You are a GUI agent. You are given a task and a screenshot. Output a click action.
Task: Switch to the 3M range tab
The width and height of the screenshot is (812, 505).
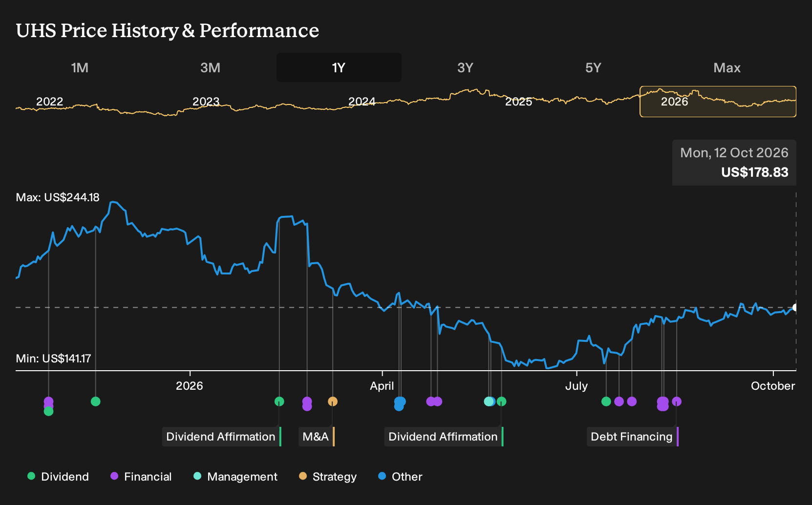[x=210, y=67]
